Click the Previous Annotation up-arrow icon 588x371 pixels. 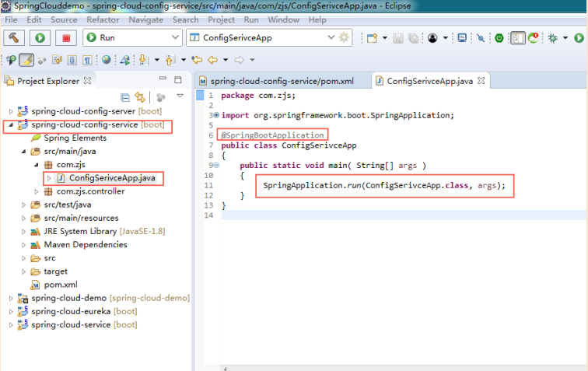(170, 60)
